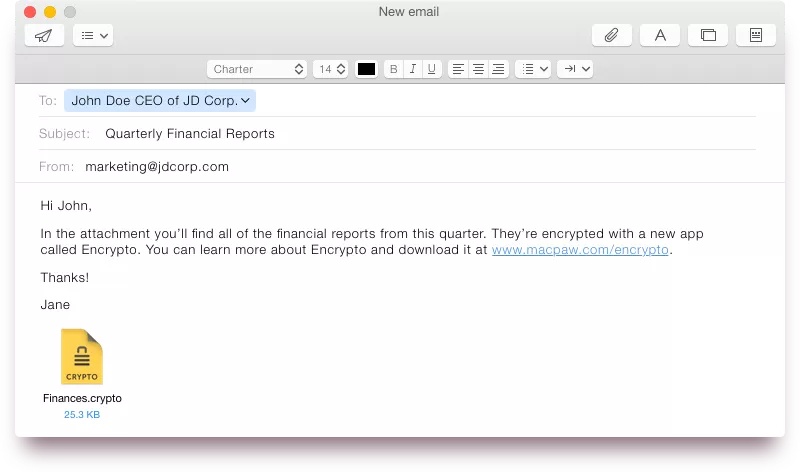
Task: Open the Charter font family dropdown
Action: (257, 69)
